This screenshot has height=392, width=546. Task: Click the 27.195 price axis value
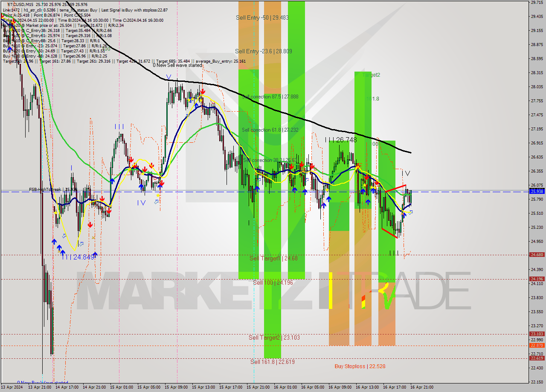tap(537, 129)
